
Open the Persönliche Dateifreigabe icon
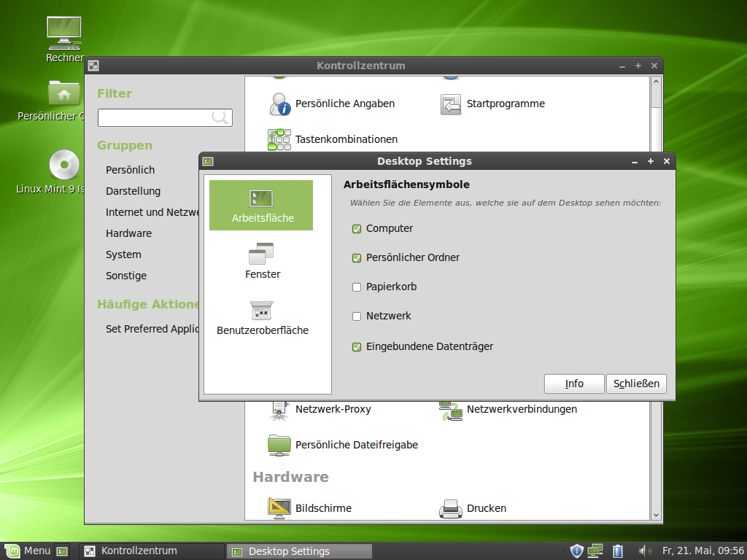tap(355, 445)
